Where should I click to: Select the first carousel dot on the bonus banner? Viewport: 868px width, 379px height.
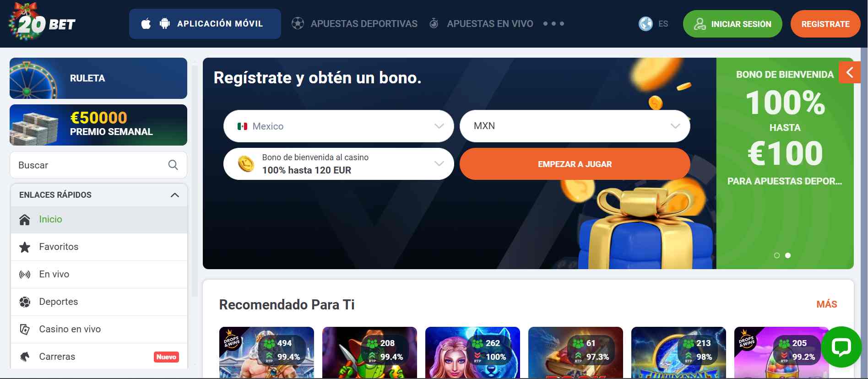(x=777, y=255)
